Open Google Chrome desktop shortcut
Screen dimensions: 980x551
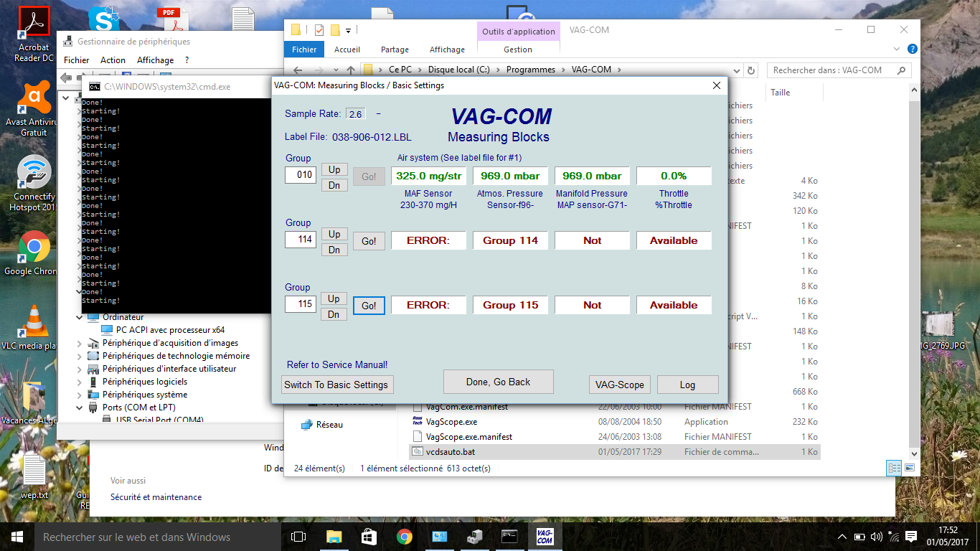tap(34, 254)
